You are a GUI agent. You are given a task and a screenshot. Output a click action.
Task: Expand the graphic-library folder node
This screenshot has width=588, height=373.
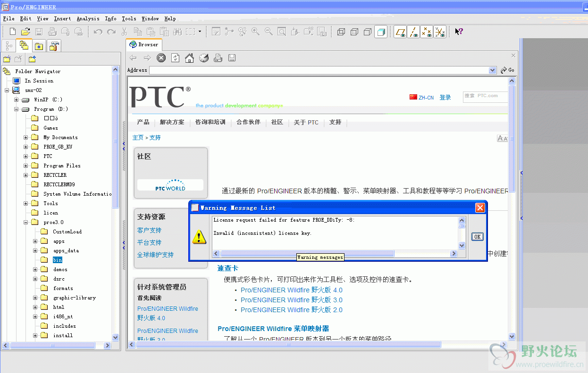[x=35, y=298]
